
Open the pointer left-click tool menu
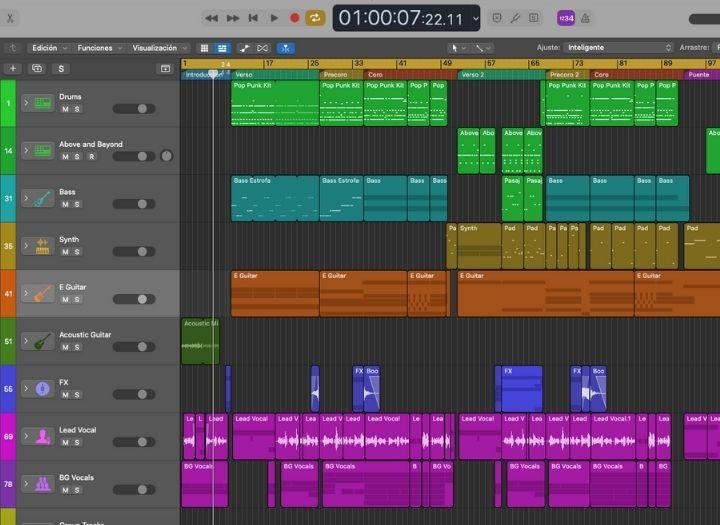point(458,48)
